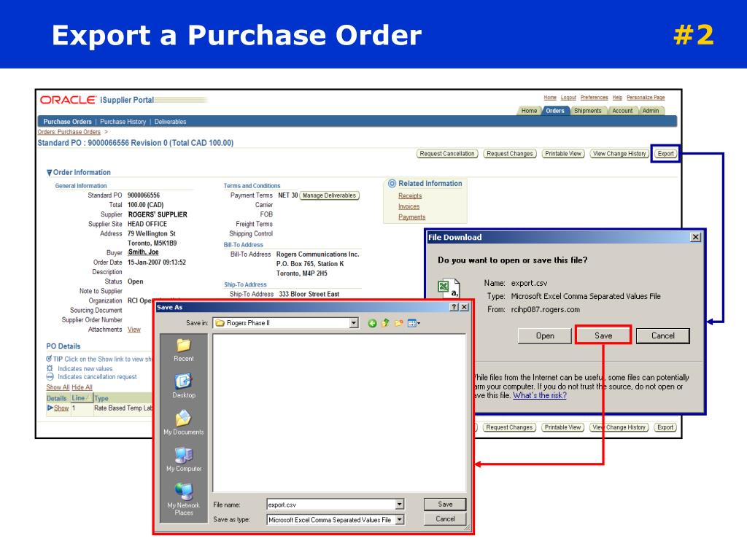747x560 pixels.
Task: Expand details with the Show arrow for line 1
Action: (x=50, y=408)
